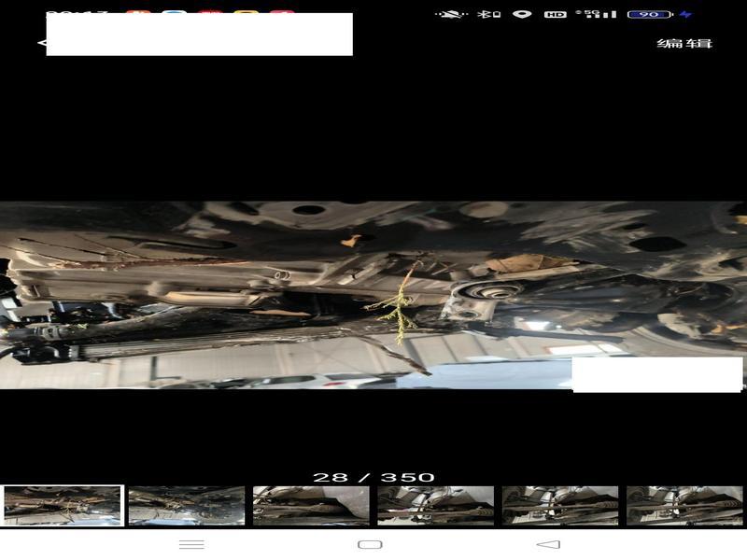The width and height of the screenshot is (747, 560).
Task: Select the first highlighted thumbnail
Action: (63, 506)
